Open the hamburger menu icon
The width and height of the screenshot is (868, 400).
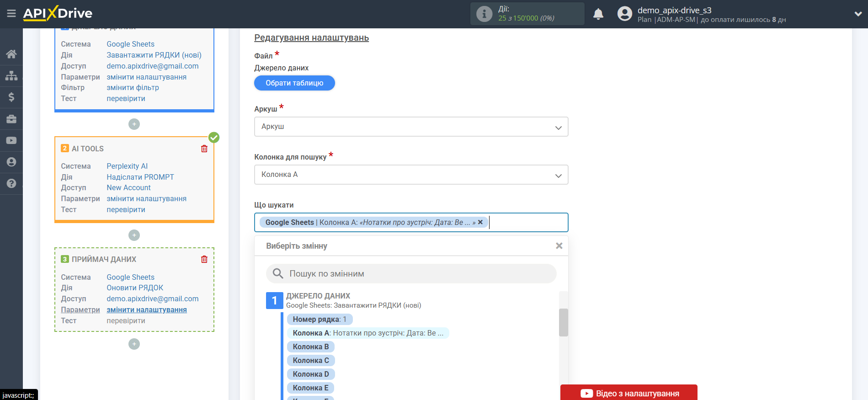point(11,14)
